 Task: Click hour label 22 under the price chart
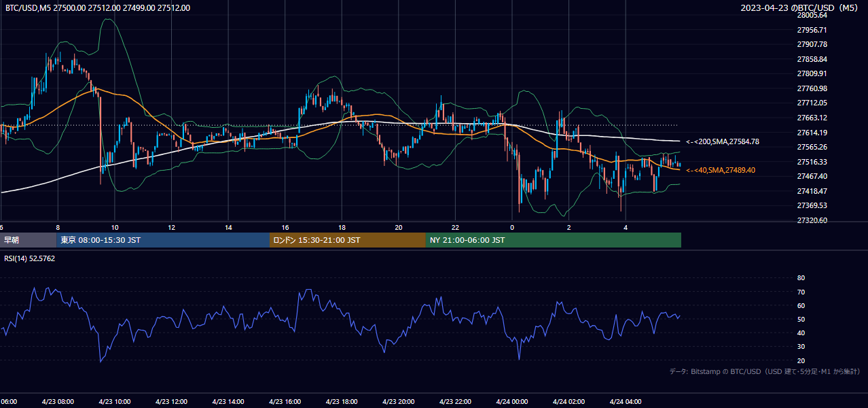455,227
